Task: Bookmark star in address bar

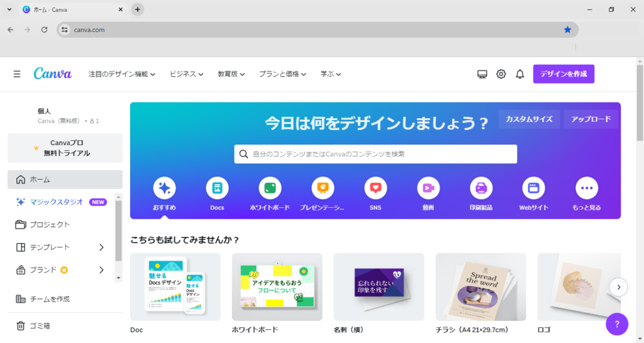Action: click(567, 30)
